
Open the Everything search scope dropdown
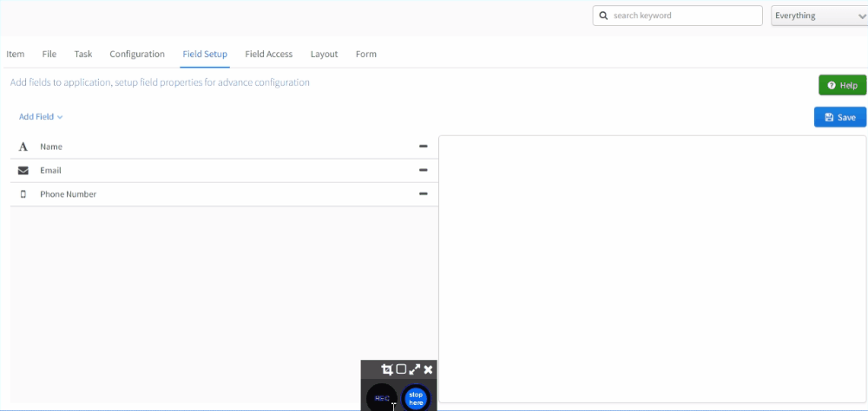click(819, 16)
